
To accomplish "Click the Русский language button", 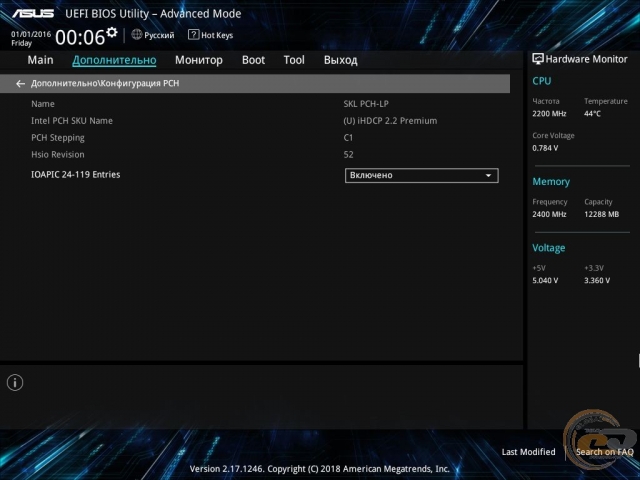I will (153, 35).
